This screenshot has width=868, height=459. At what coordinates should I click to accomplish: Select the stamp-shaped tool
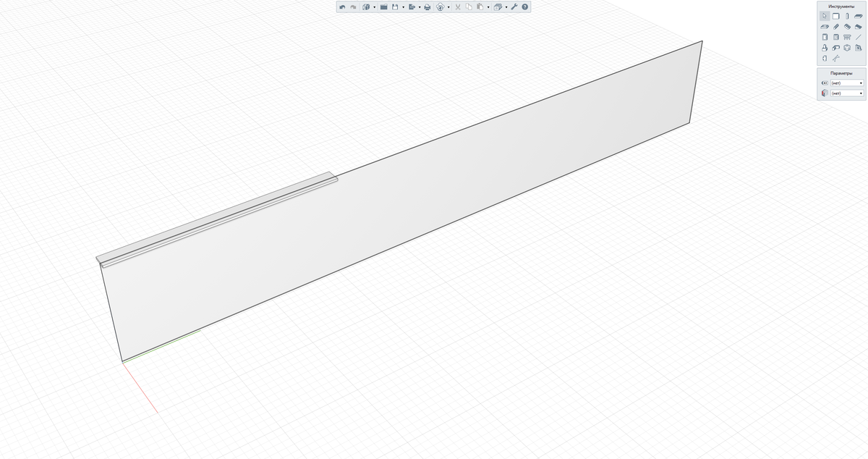coord(825,48)
